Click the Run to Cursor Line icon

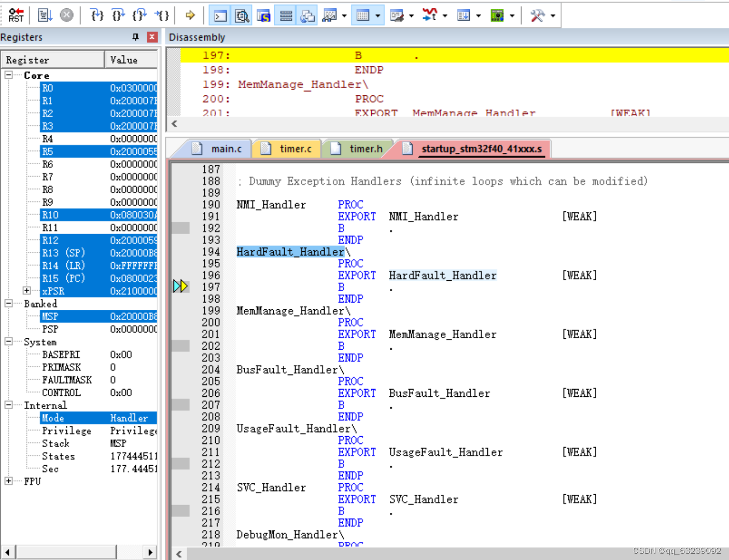point(162,16)
